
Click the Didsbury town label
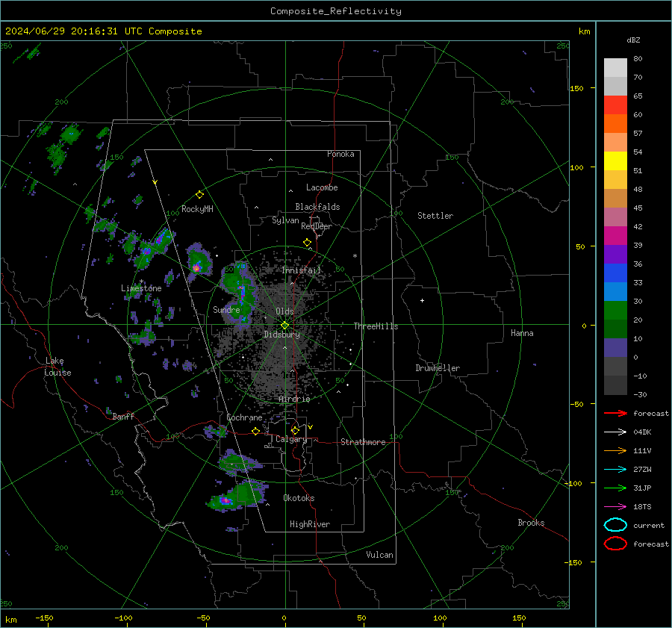tap(281, 335)
